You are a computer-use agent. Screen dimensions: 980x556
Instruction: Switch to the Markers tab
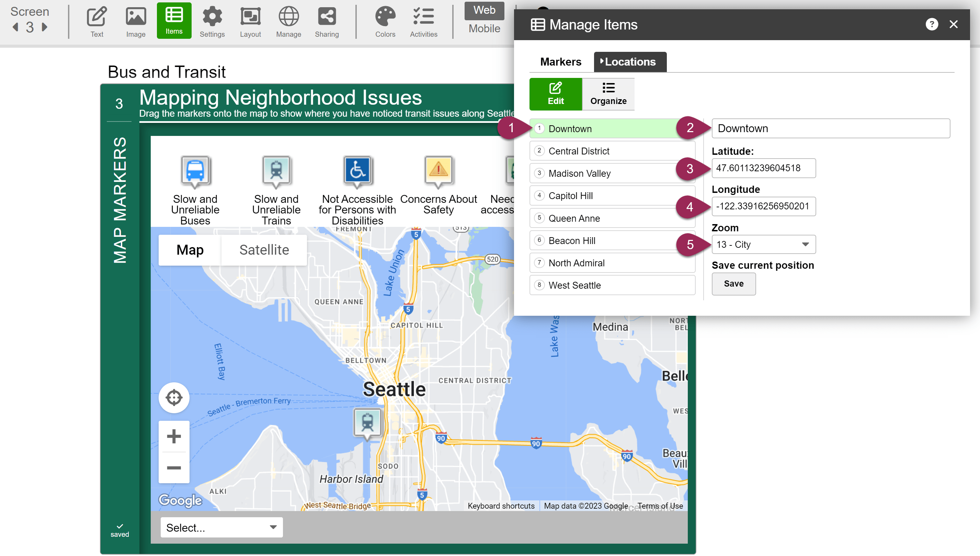tap(560, 62)
